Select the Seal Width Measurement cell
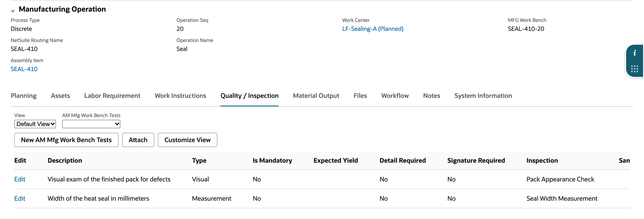Image resolution: width=644 pixels, height=219 pixels. (x=562, y=198)
